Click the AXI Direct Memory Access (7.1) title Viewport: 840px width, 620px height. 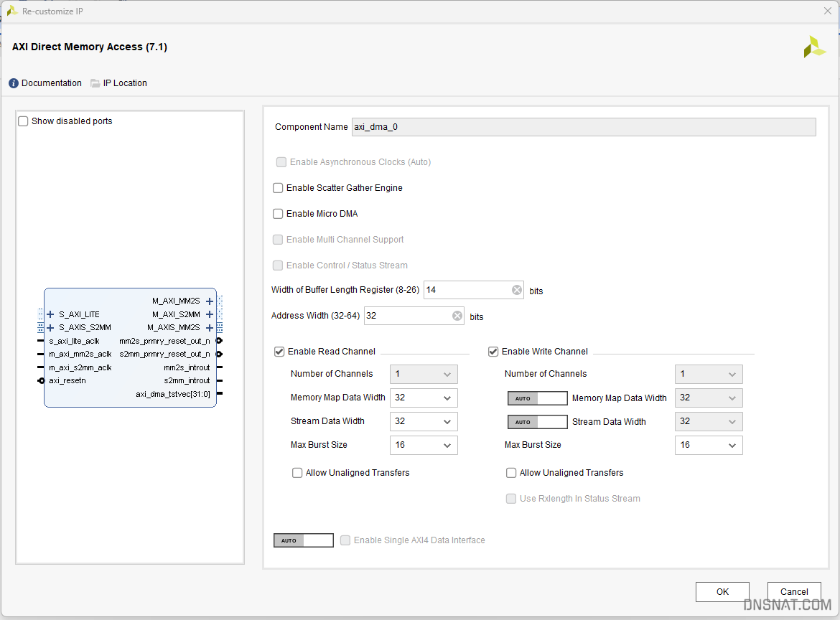(90, 47)
